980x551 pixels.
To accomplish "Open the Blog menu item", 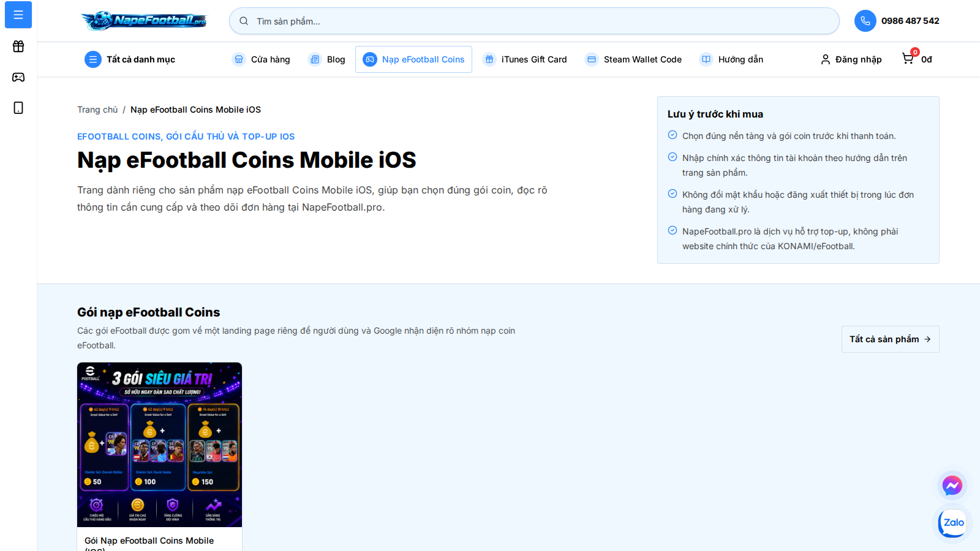I will 327,59.
